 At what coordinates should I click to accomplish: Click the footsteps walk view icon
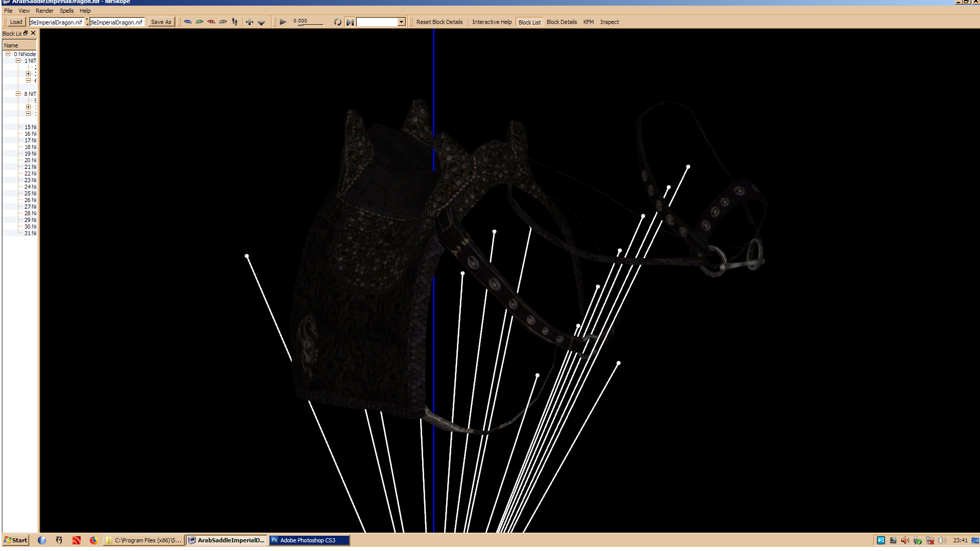coord(235,22)
